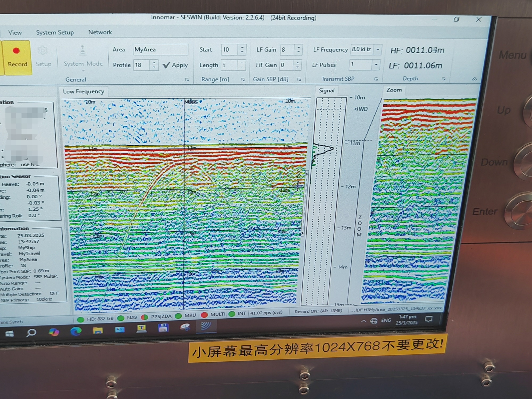Open Range [m] group dialog launcher
The image size is (532, 399).
click(x=243, y=79)
